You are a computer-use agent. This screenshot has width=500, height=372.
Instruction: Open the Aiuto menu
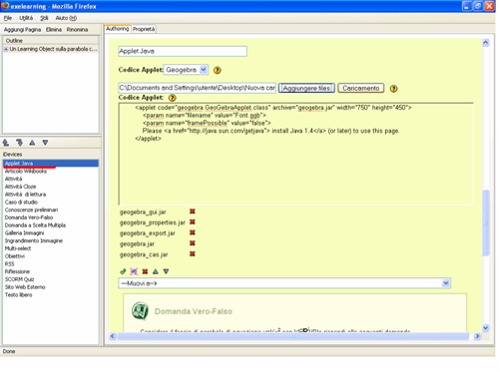(66, 18)
